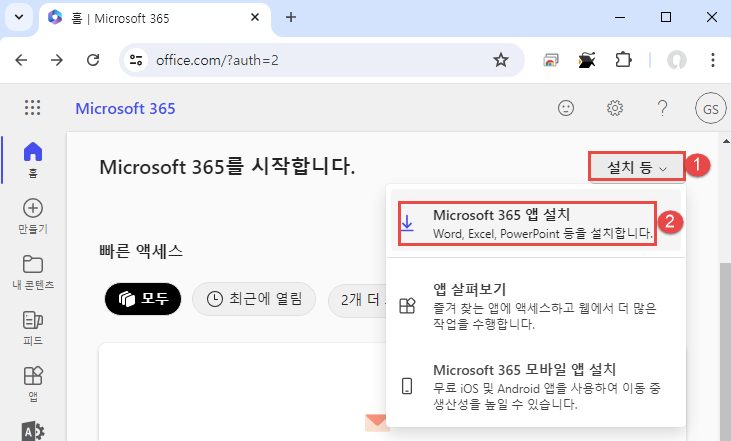Select the 모두 filter pill
This screenshot has height=441, width=731.
pyautogui.click(x=143, y=299)
